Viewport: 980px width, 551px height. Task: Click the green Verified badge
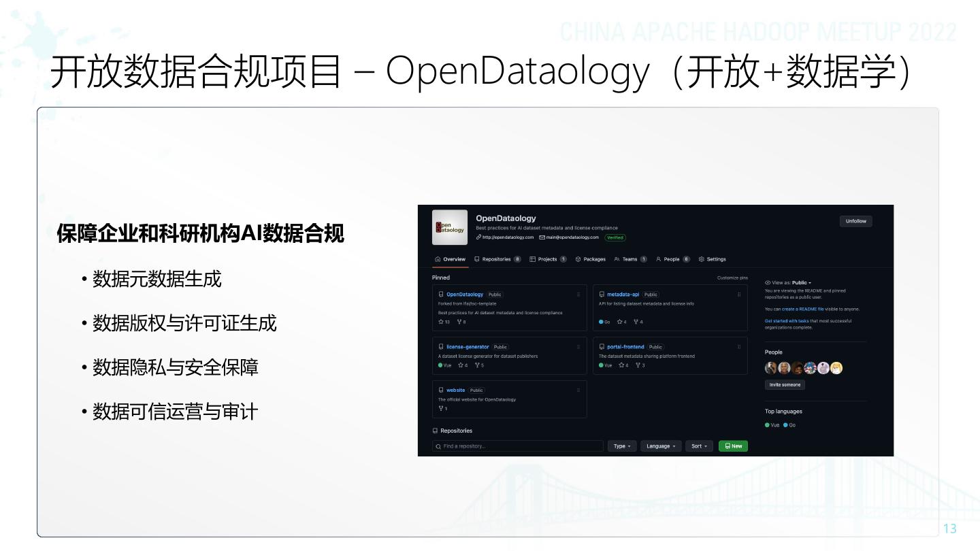(x=615, y=237)
